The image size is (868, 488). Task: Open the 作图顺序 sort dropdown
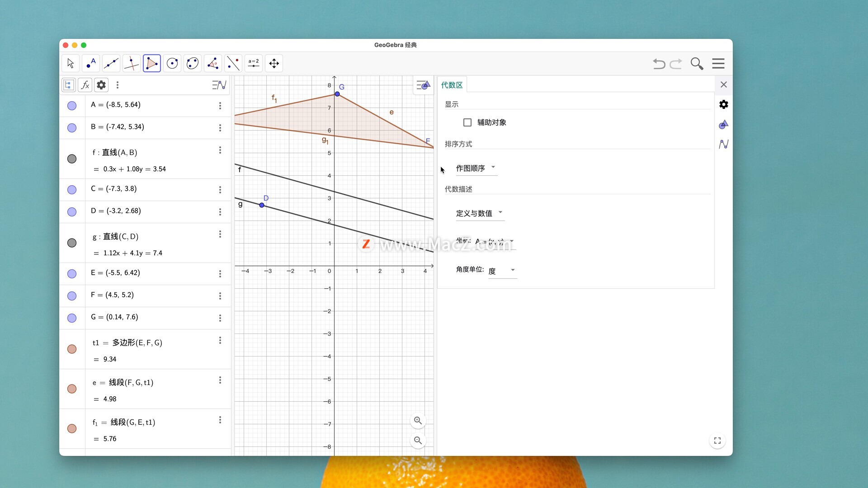(476, 168)
